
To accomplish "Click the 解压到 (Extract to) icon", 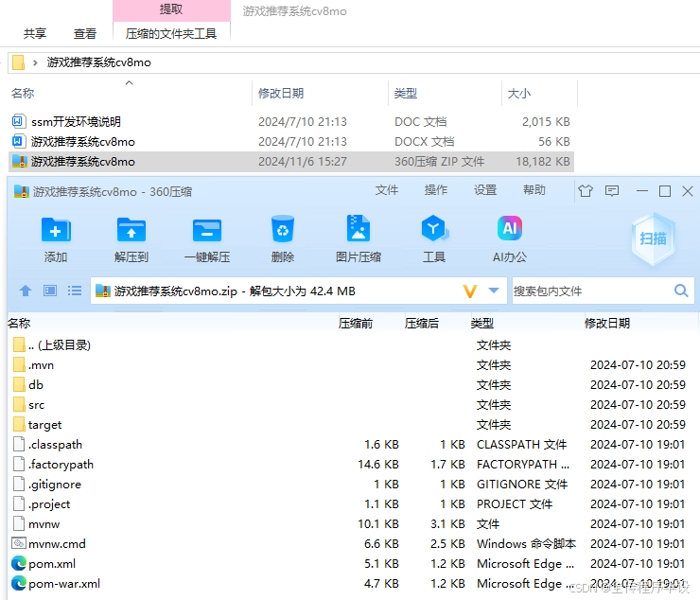I will (131, 230).
